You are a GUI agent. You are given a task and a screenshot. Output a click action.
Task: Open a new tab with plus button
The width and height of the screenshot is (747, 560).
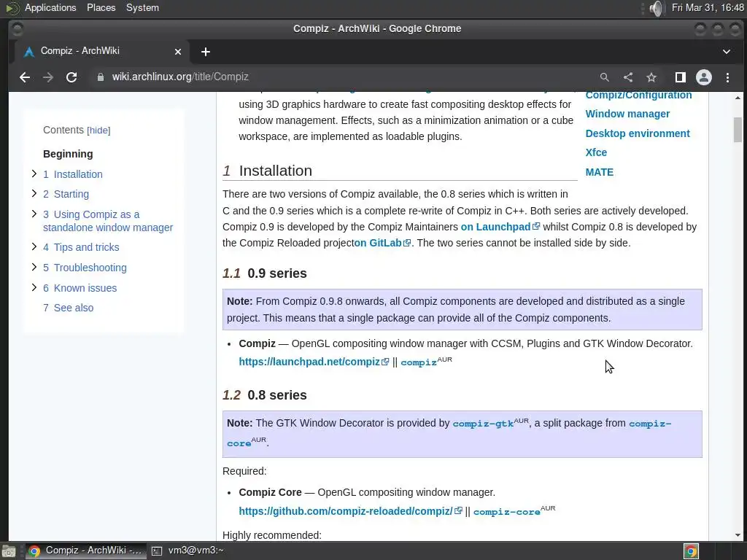click(205, 52)
